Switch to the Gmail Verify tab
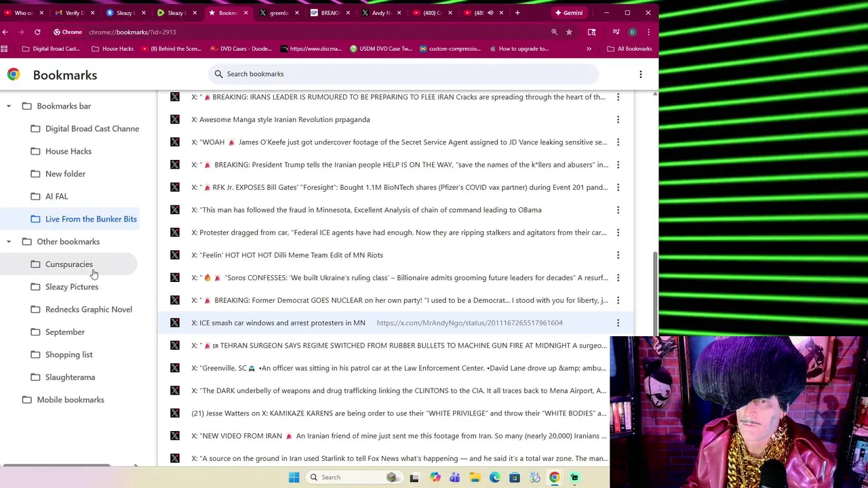This screenshot has width=868, height=488. click(75, 13)
